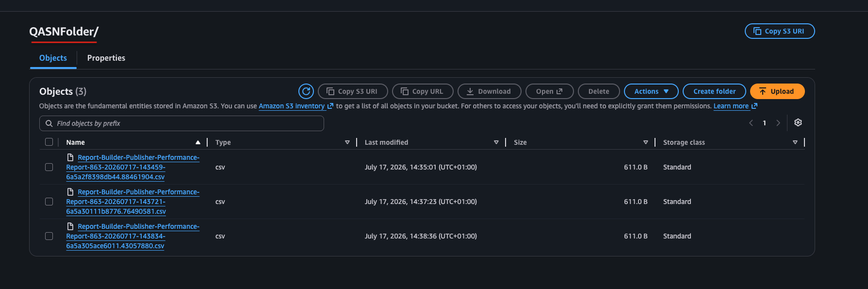This screenshot has width=868, height=289.
Task: Click the QASNFolder/ heading
Action: click(64, 32)
